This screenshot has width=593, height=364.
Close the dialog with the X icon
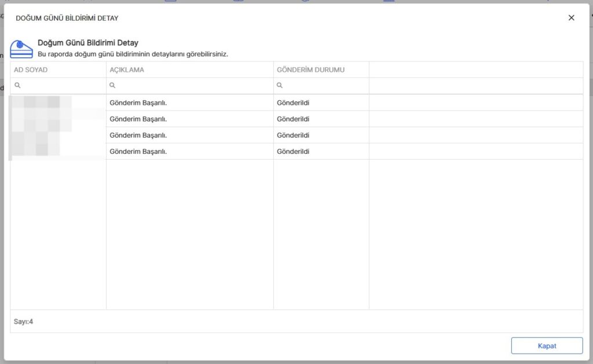(571, 18)
